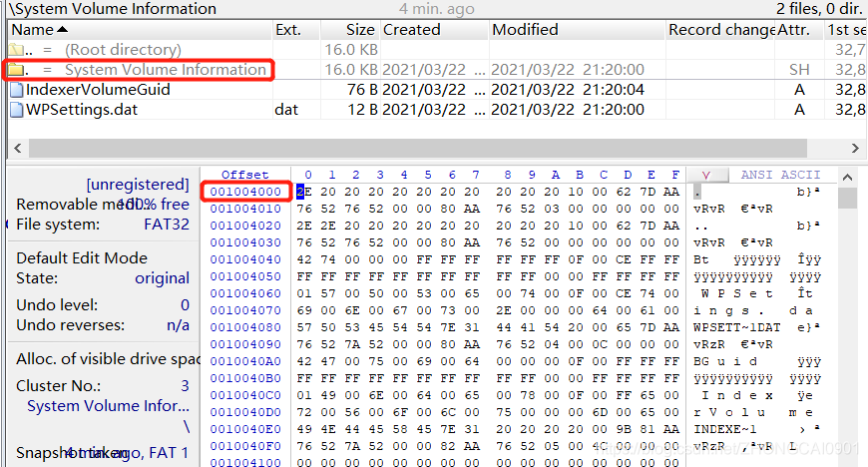Click the dat extension cell
This screenshot has height=467, width=868.
click(x=286, y=110)
